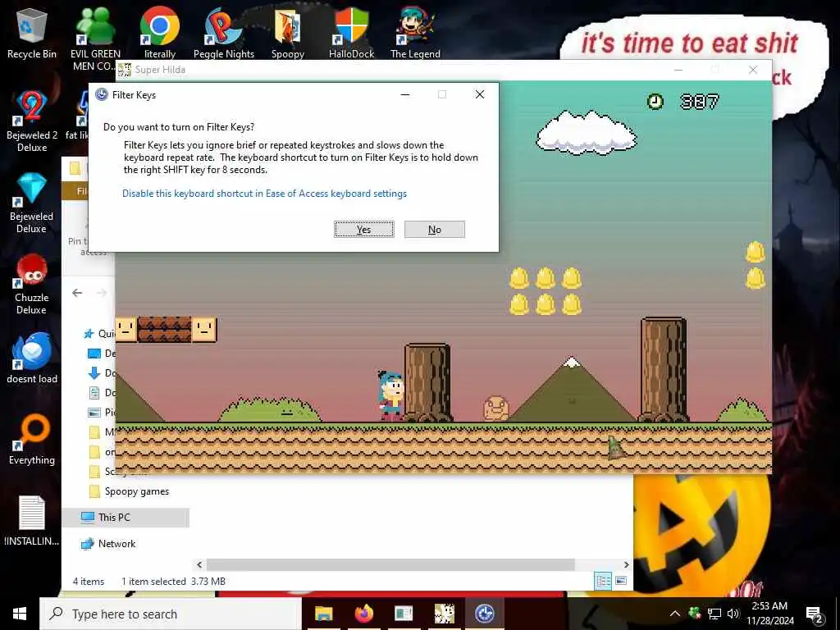The image size is (840, 630).
Task: Launch the Chrome shortcut labeled literally
Action: (160, 33)
